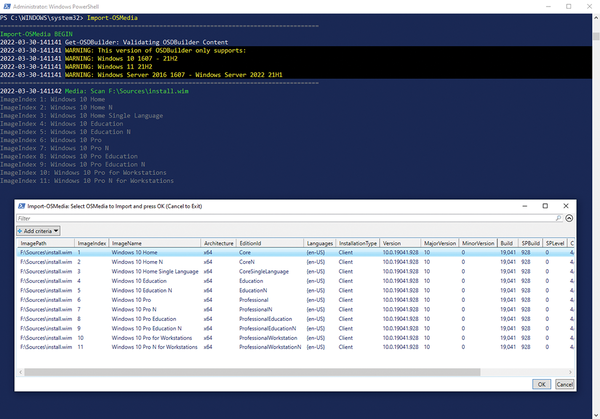This screenshot has height=419, width=600.
Task: Click the 'WARNING: Windows 11 21H2' console line
Action: pos(108,67)
